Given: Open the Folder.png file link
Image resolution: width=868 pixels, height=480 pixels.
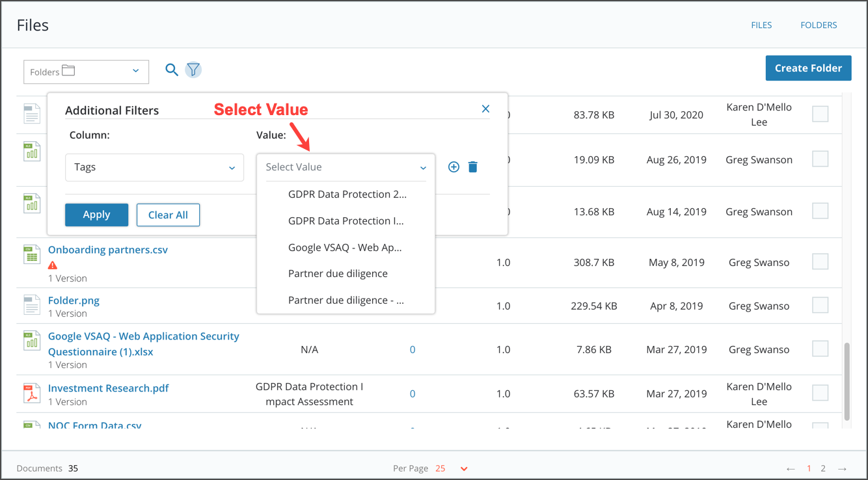Looking at the screenshot, I should [x=74, y=300].
